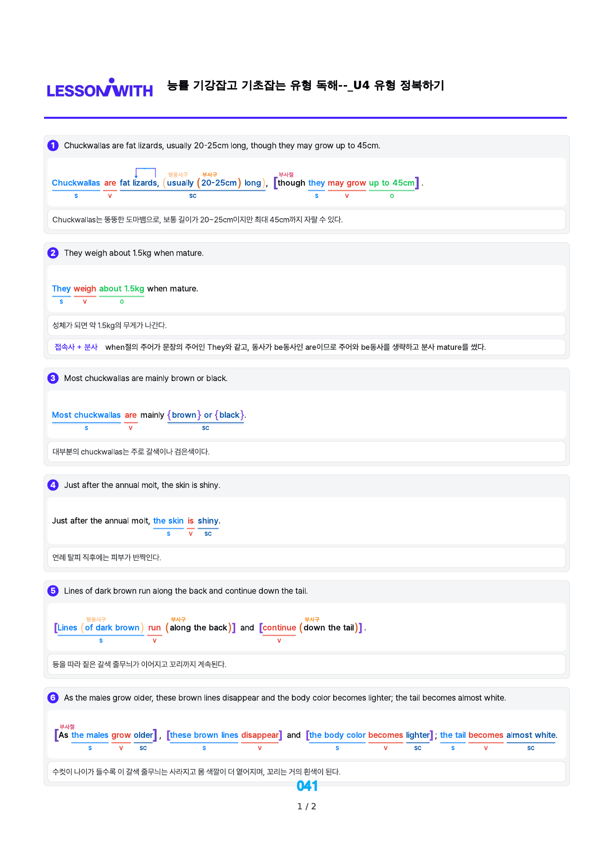Click the word Chuckwallas in the sentence 1 analysis
Image resolution: width=614 pixels, height=868 pixels.
pyautogui.click(x=76, y=183)
